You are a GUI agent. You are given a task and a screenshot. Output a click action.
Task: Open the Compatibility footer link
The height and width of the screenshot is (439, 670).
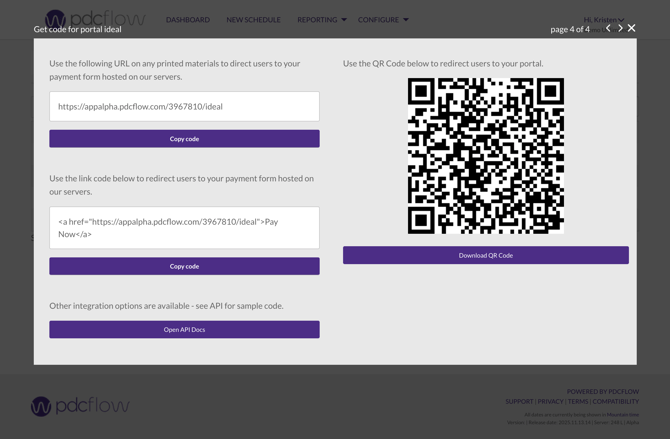pos(616,401)
